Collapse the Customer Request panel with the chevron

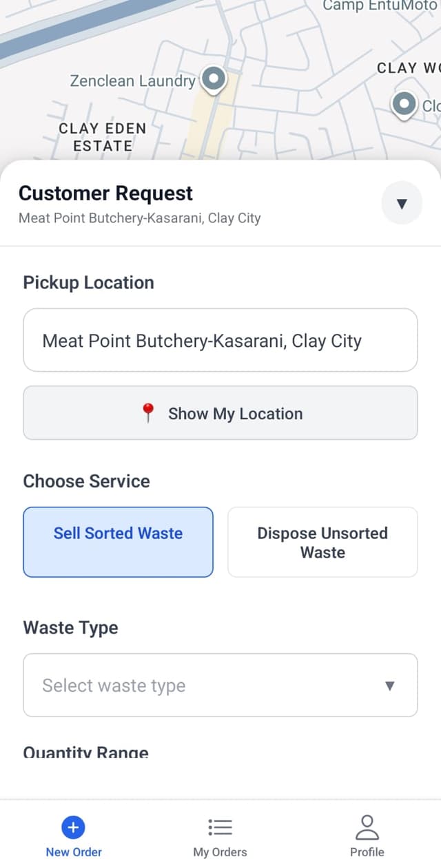(x=402, y=203)
